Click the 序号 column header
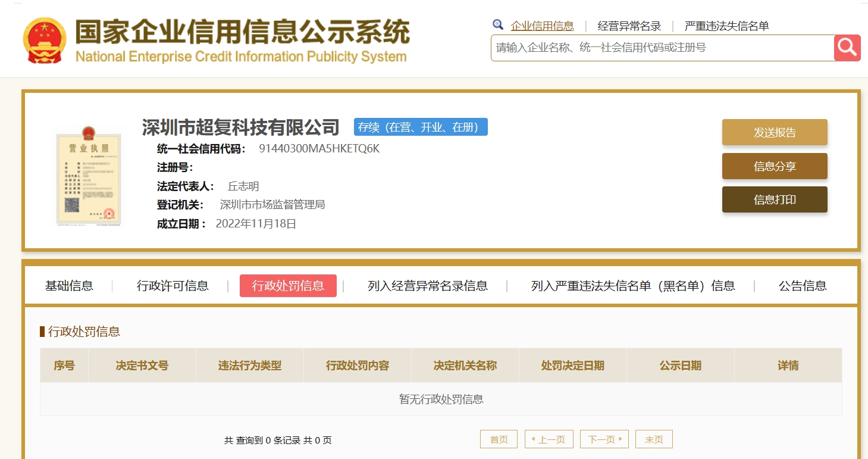This screenshot has width=868, height=459. [x=64, y=366]
